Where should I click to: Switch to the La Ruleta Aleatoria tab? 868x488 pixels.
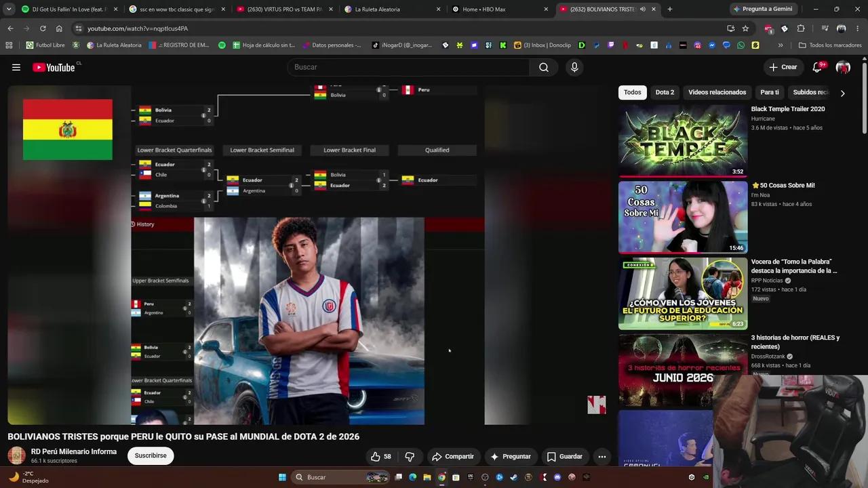[392, 9]
